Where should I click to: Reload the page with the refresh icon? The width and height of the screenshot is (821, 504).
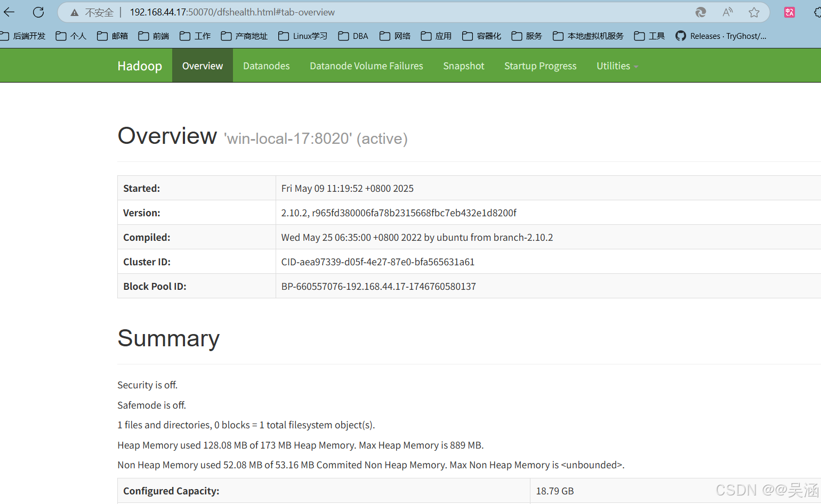[38, 12]
